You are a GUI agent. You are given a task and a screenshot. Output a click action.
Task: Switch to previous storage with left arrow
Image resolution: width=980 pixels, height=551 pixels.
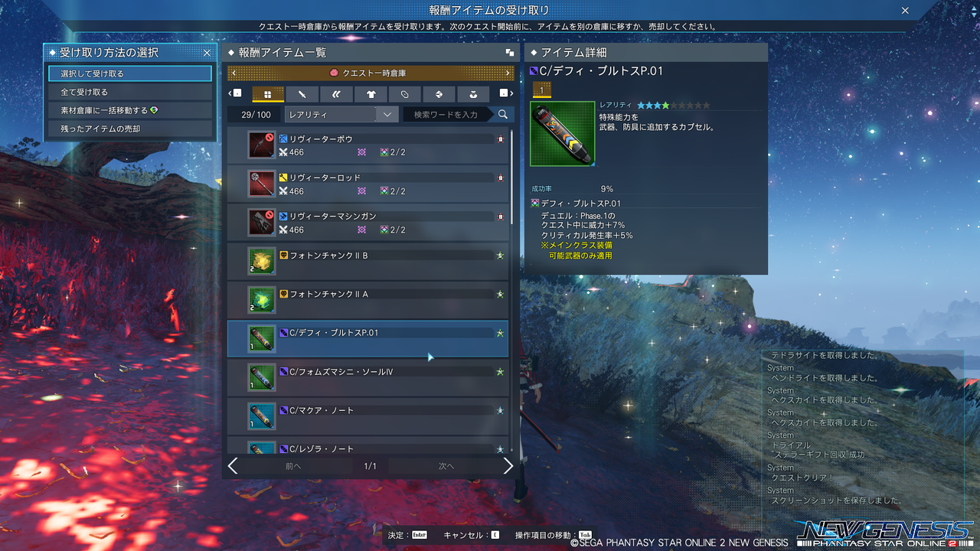click(233, 73)
